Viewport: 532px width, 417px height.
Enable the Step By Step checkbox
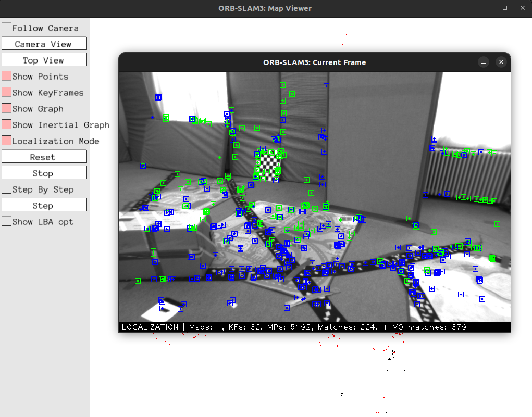click(6, 189)
